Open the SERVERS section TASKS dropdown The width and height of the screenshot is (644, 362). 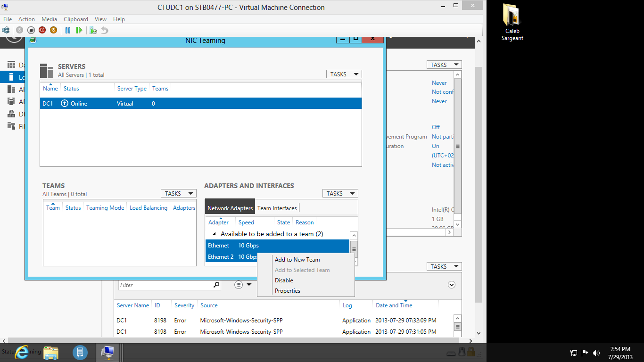[x=344, y=74]
